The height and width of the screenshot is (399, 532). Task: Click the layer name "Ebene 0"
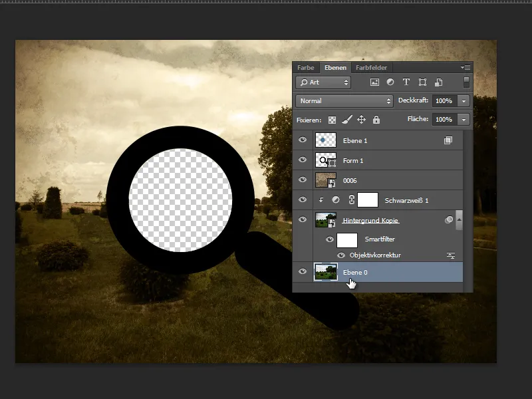pyautogui.click(x=355, y=273)
